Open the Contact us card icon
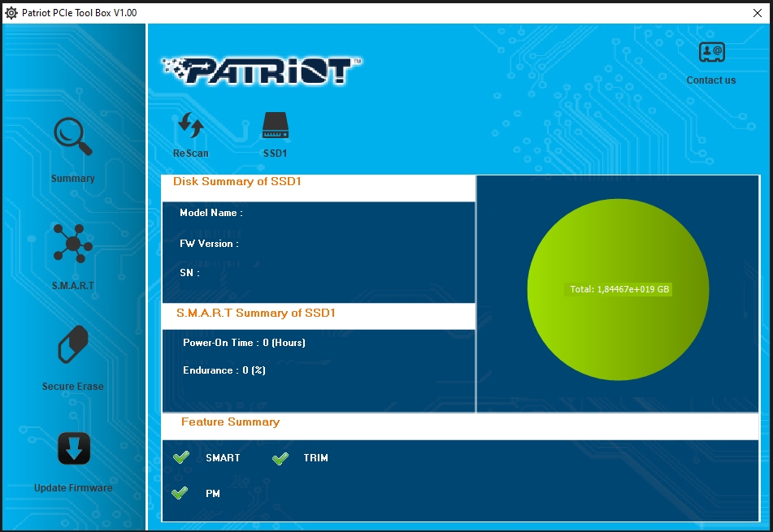This screenshot has height=532, width=773. click(712, 52)
